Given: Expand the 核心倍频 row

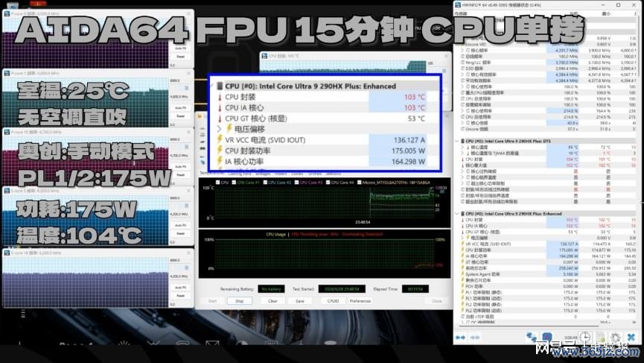Looking at the screenshot, I should pos(463,123).
